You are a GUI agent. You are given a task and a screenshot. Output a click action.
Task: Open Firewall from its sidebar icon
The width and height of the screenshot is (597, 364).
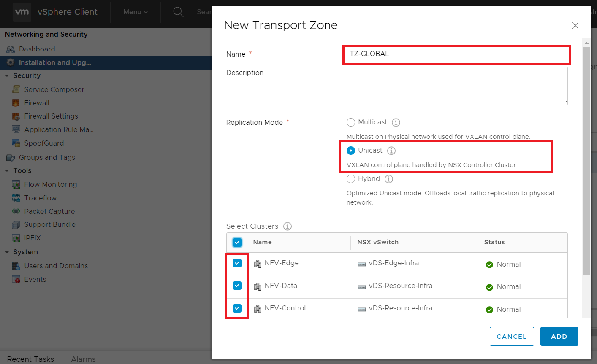click(16, 103)
